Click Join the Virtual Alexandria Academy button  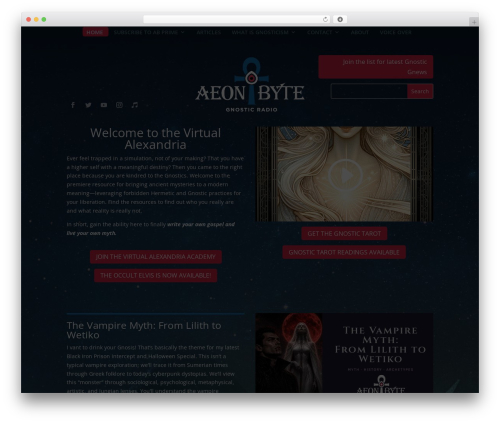pyautogui.click(x=156, y=257)
